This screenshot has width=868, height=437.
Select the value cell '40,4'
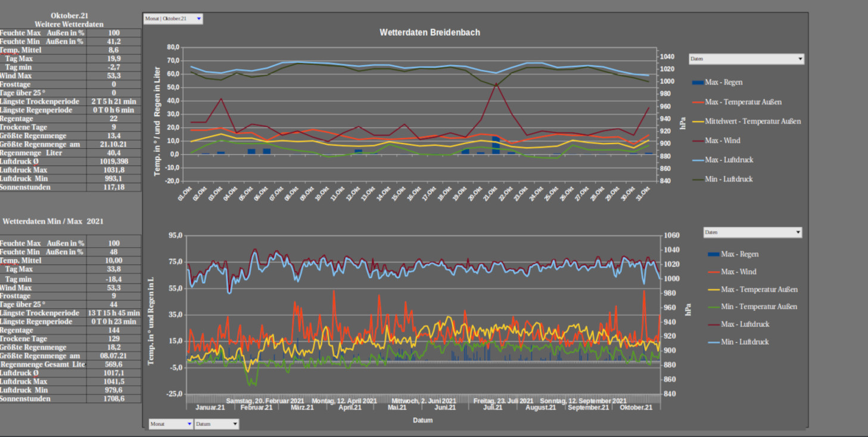[x=114, y=153]
